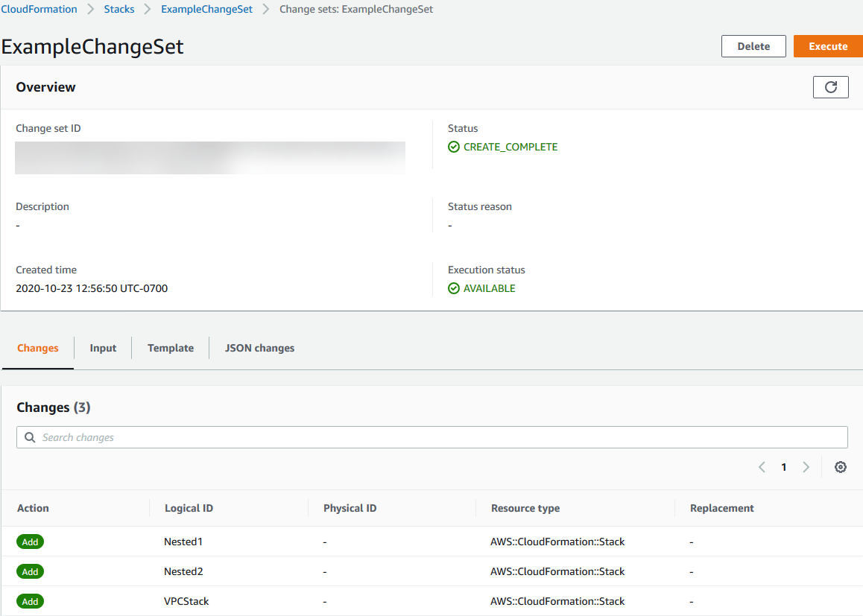This screenshot has width=863, height=616.
Task: Click the Add badge for VPCStack
Action: (x=30, y=602)
